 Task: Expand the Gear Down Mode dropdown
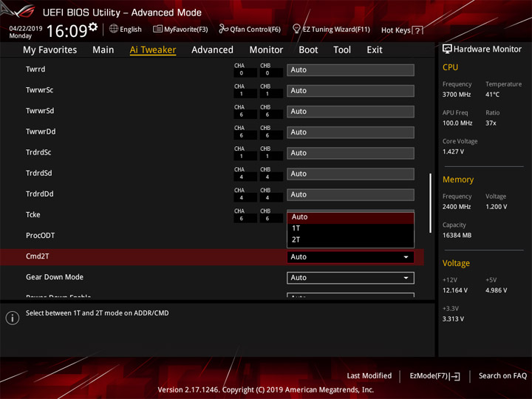pos(350,278)
